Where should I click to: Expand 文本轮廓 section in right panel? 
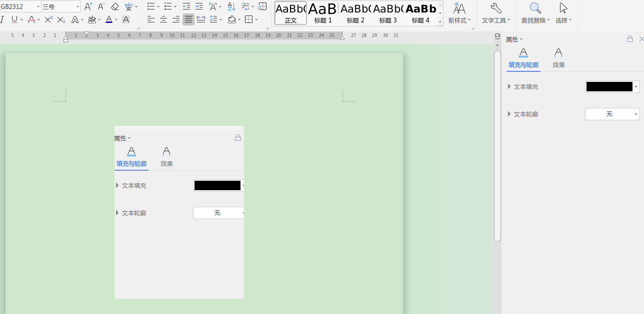click(509, 114)
